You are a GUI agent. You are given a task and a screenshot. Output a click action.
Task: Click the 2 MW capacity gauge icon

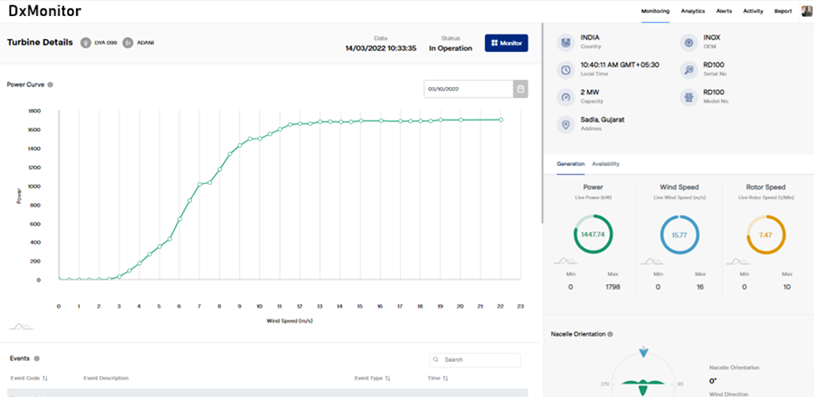565,97
